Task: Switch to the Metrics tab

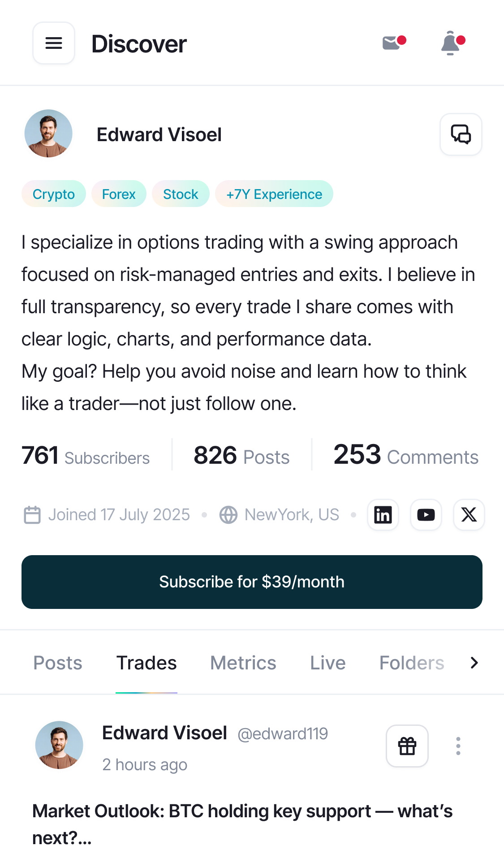Action: tap(243, 663)
